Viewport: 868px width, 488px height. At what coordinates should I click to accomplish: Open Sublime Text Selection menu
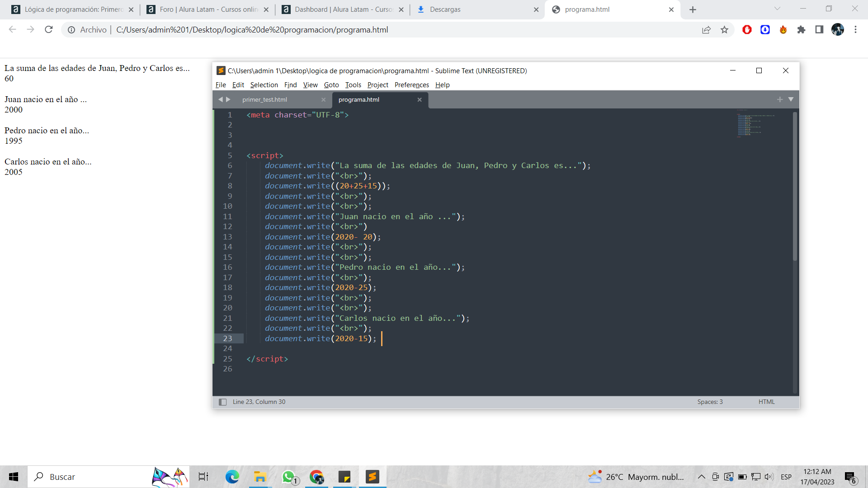click(x=264, y=85)
